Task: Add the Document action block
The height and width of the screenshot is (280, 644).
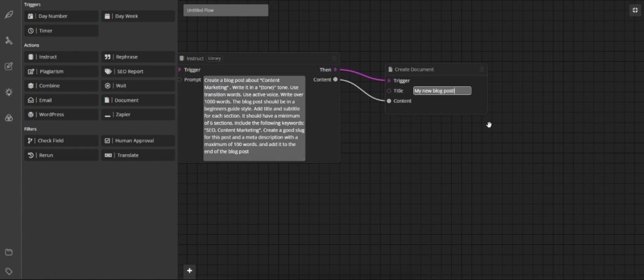Action: (x=138, y=100)
